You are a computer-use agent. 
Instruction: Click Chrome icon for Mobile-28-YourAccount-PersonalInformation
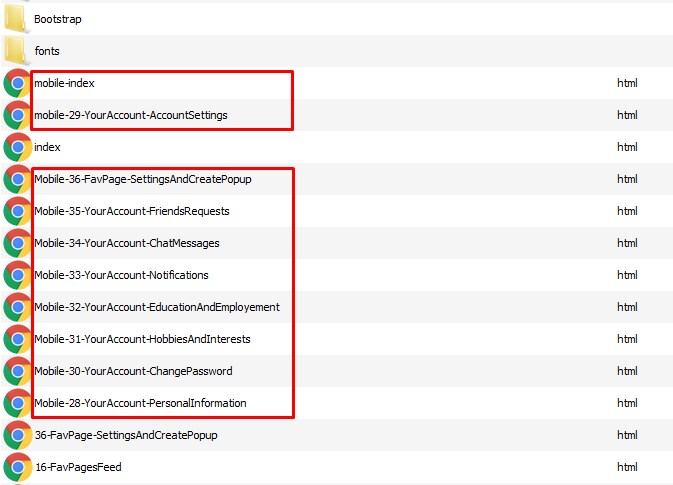coord(17,403)
